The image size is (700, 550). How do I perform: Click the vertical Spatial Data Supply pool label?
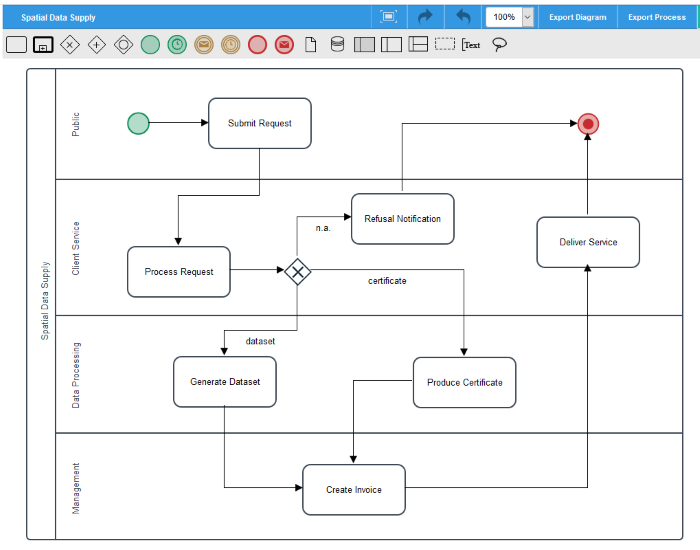[x=45, y=301]
